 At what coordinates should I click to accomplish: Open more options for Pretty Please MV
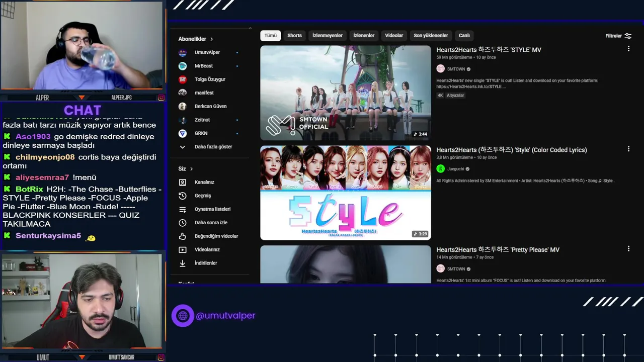628,248
